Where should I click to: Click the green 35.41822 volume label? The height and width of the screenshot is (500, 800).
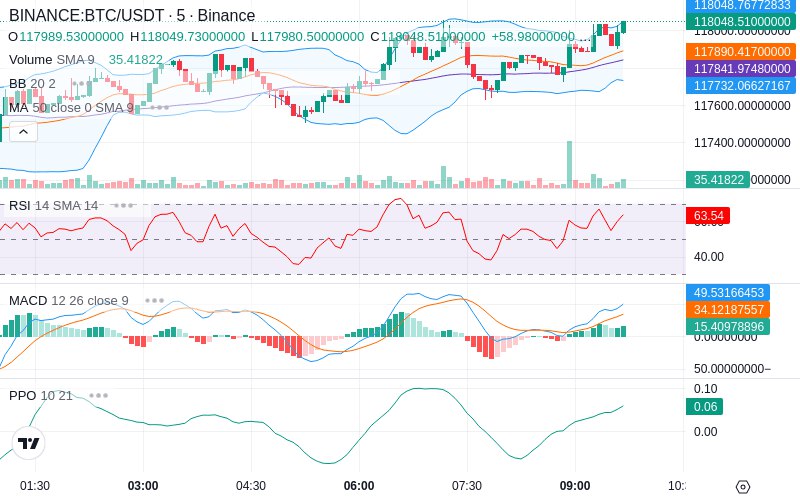[718, 180]
